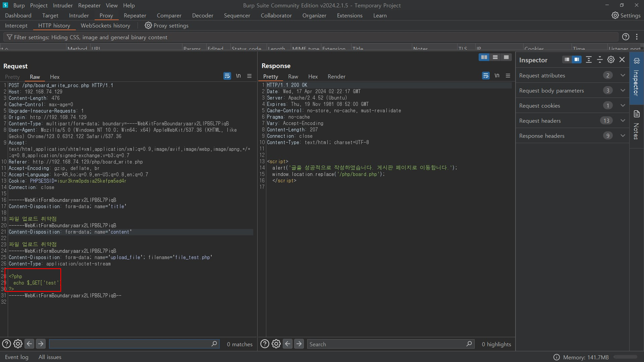Viewport: 644px width, 362px height.
Task: Click the filter funnel icon
Action: pyautogui.click(x=9, y=37)
